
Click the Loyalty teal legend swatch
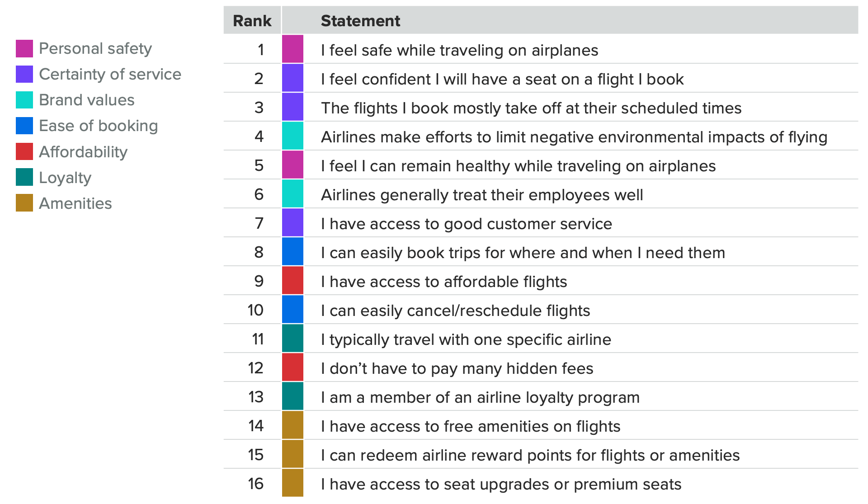pos(24,177)
